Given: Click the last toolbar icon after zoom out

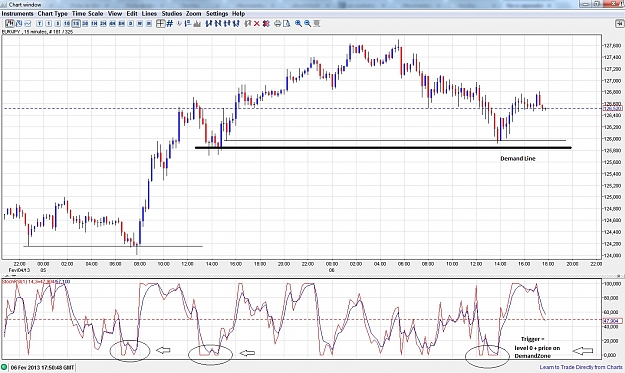Looking at the screenshot, I should click(x=317, y=24).
